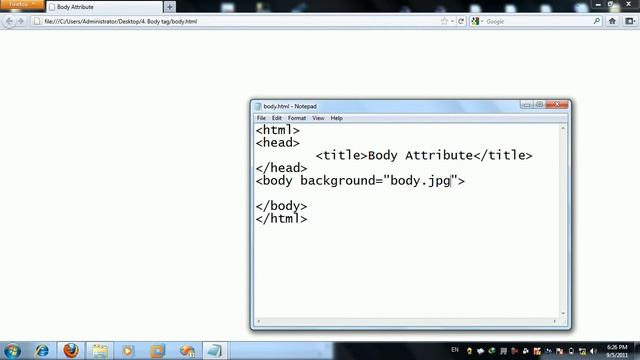Click the magnifier search icon
640x360 pixels.
[x=596, y=21]
